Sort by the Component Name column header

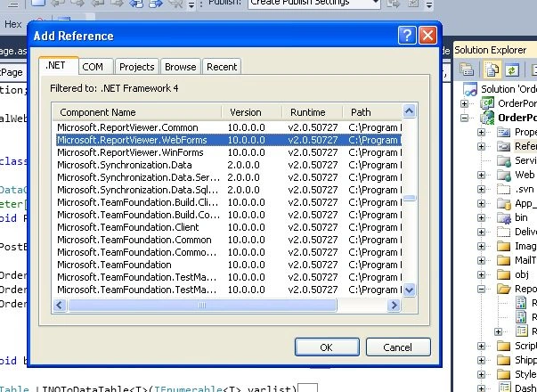[137, 112]
